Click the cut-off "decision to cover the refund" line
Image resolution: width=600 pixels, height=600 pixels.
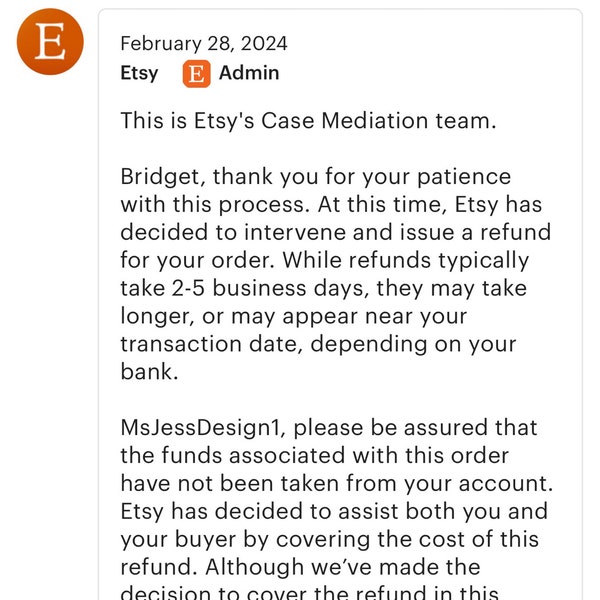click(x=309, y=592)
